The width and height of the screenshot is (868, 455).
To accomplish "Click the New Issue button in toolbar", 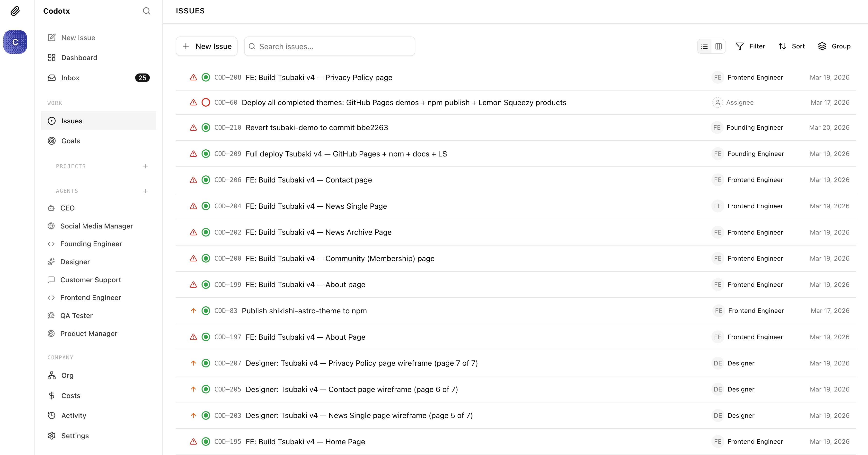I will pyautogui.click(x=207, y=46).
